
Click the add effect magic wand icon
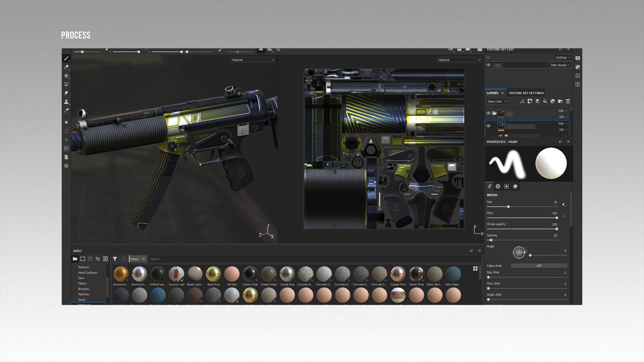[522, 101]
